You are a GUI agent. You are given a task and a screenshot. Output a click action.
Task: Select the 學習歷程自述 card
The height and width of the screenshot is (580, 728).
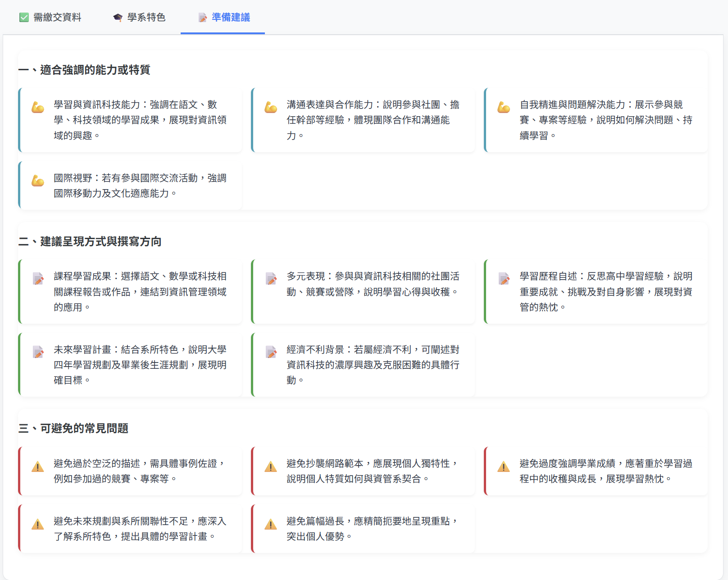(x=595, y=292)
